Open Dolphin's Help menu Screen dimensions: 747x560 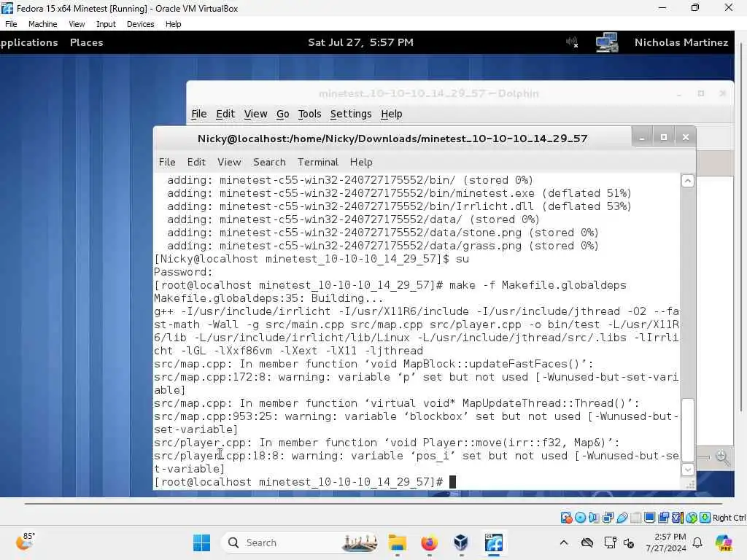tap(391, 114)
